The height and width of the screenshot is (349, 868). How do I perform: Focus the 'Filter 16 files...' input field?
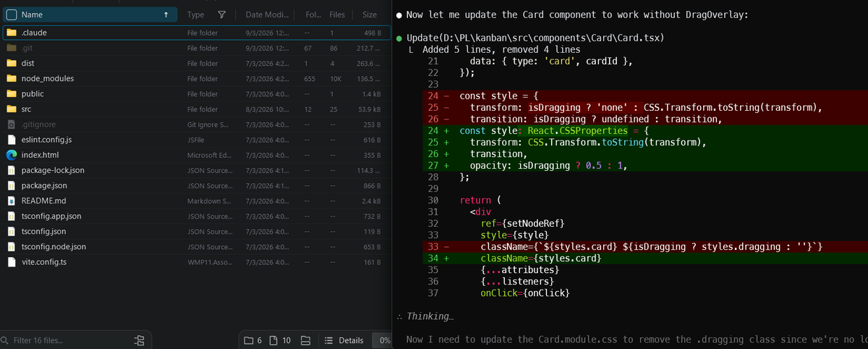pyautogui.click(x=69, y=340)
